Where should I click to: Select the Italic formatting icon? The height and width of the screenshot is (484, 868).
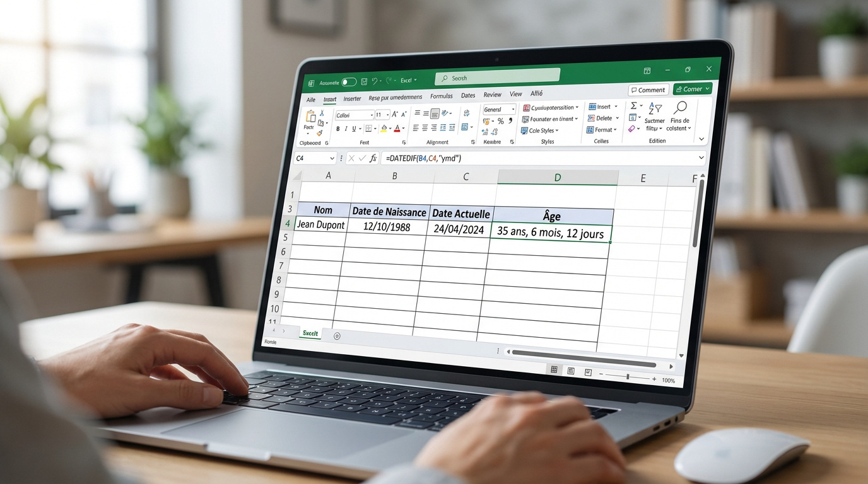[x=346, y=128]
